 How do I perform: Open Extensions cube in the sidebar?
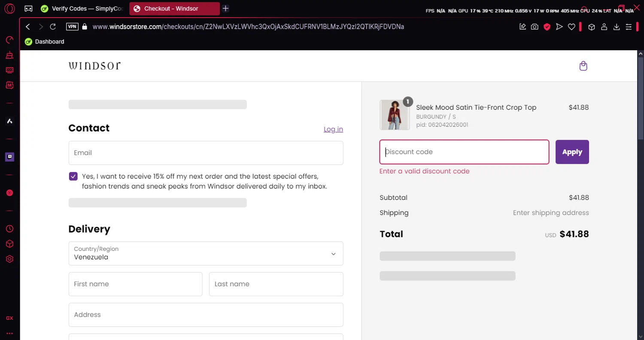point(9,244)
